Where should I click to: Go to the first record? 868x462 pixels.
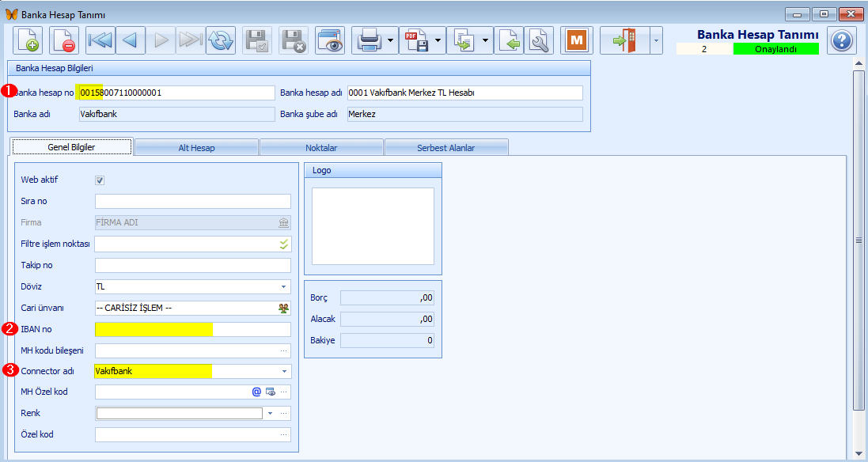(x=100, y=40)
